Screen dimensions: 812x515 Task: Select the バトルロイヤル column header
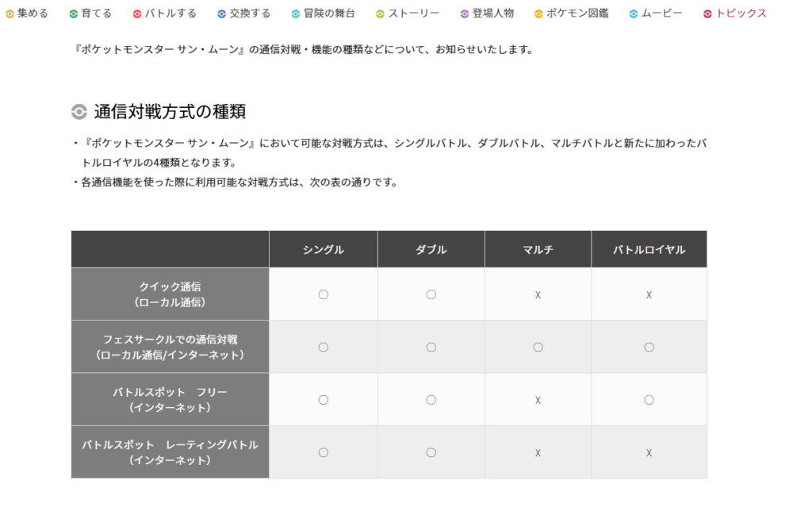[x=649, y=250]
